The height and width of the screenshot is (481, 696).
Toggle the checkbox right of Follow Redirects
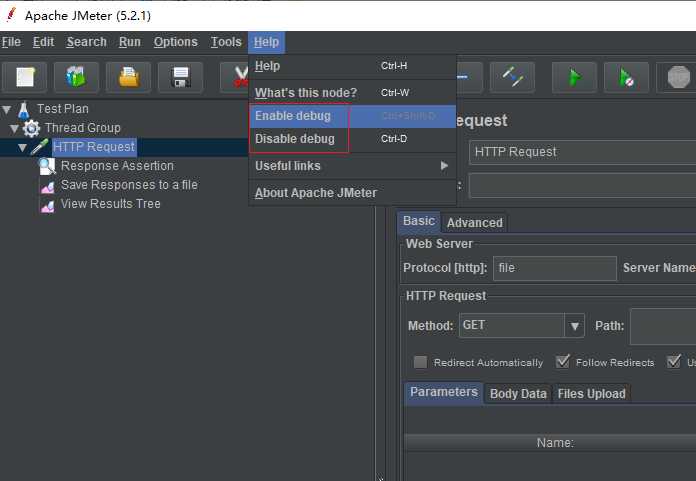click(x=674, y=362)
